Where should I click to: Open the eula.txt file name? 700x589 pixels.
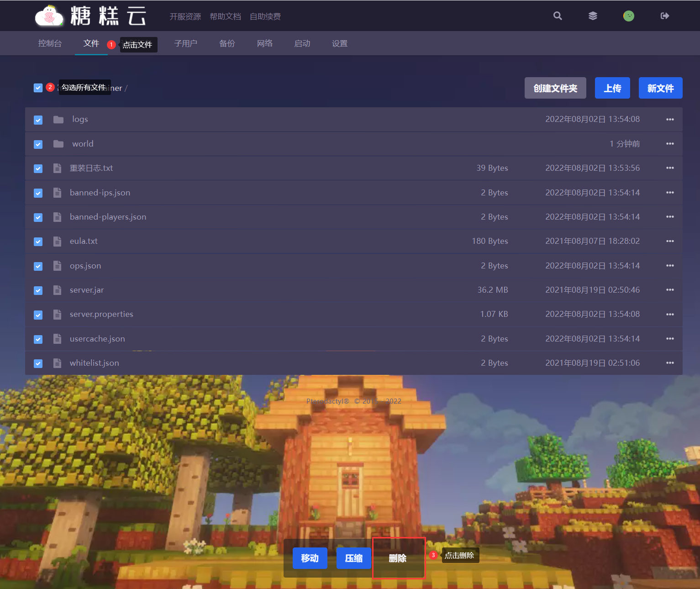coord(84,241)
